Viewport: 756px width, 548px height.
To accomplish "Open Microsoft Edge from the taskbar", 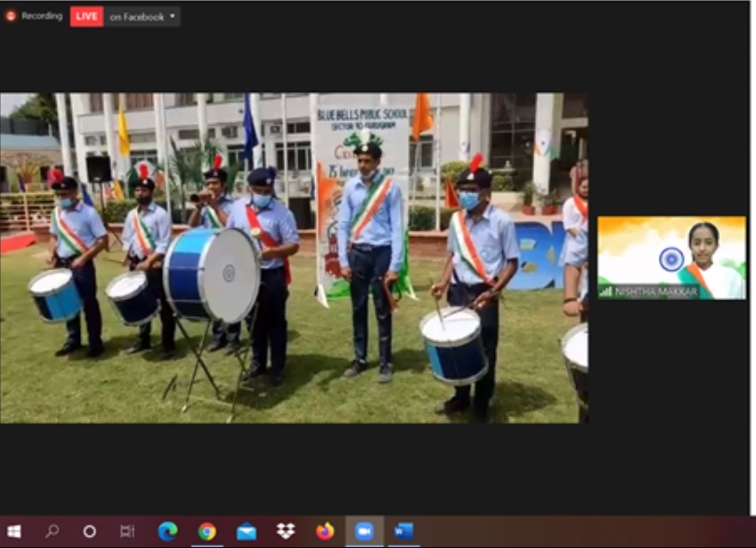I will coord(168,531).
